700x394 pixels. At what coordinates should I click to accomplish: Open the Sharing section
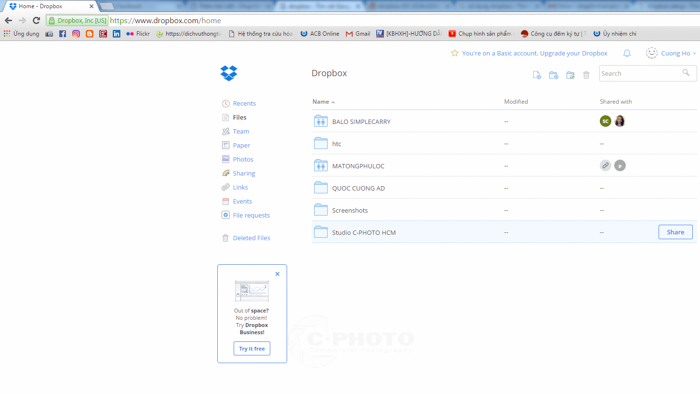244,173
